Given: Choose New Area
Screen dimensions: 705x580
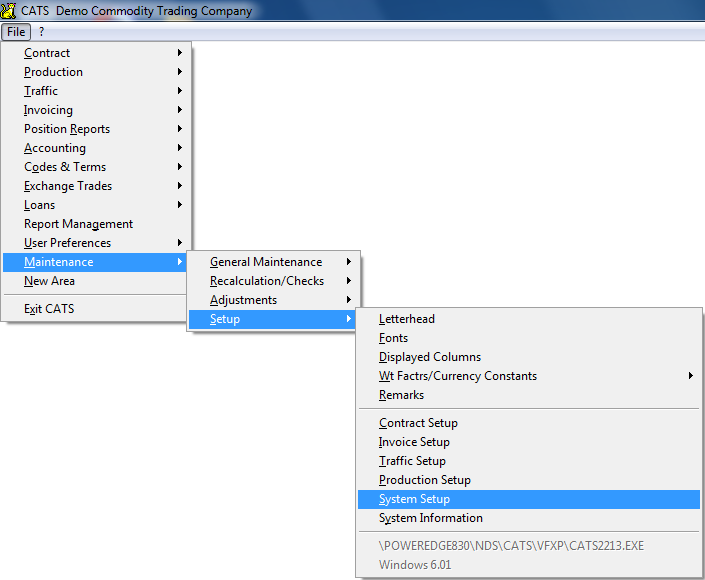Looking at the screenshot, I should pyautogui.click(x=95, y=281).
